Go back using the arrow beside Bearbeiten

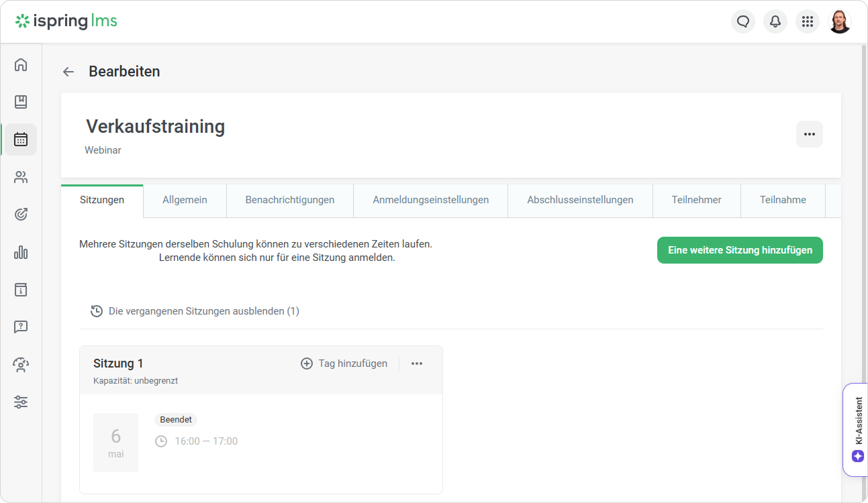point(68,72)
